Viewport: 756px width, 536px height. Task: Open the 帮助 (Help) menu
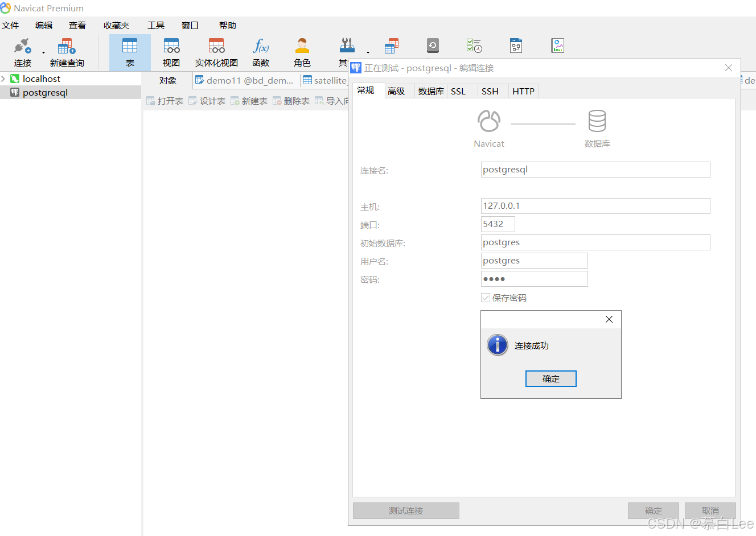[228, 25]
